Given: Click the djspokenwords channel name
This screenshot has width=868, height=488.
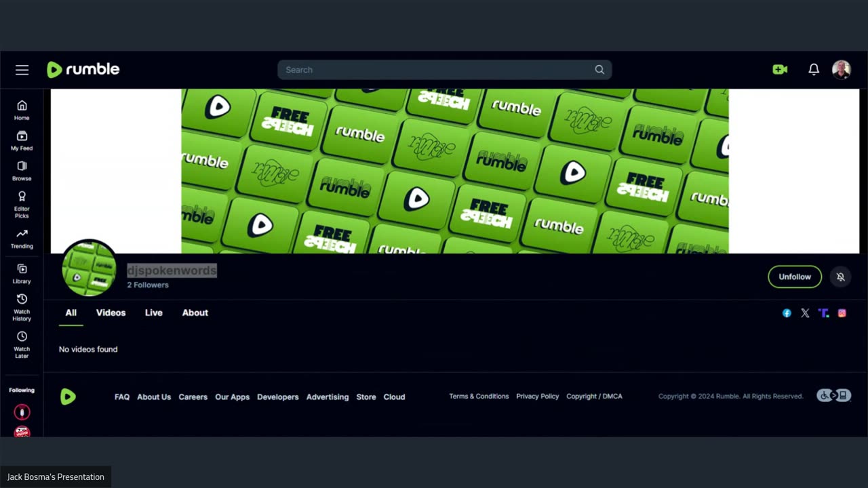Looking at the screenshot, I should (x=172, y=270).
